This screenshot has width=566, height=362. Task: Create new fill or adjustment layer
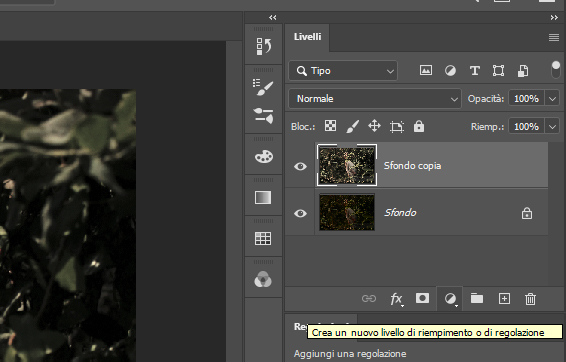click(450, 299)
